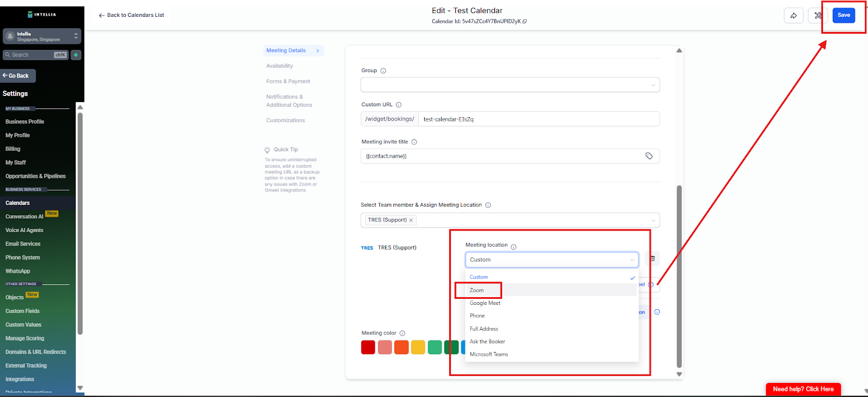868x397 pixels.
Task: Select Custom from meeting location list
Action: tap(552, 277)
